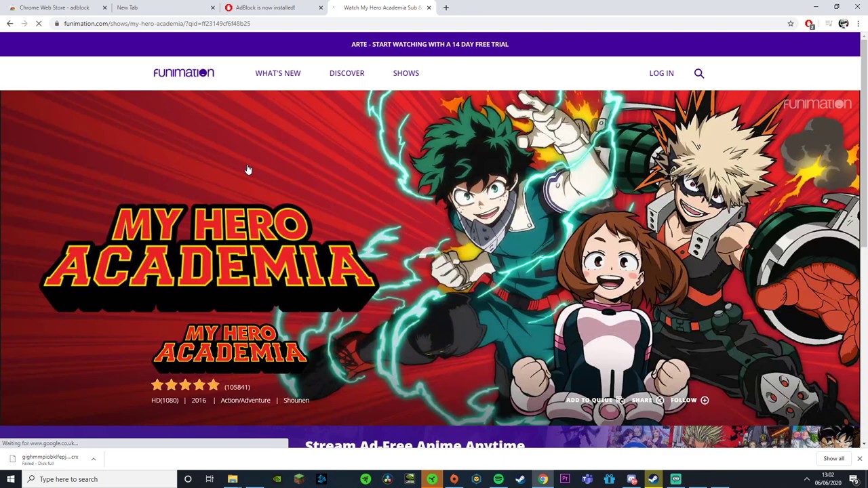Screen dimensions: 868x488
Task: Open File Explorer from the taskbar
Action: click(233, 479)
